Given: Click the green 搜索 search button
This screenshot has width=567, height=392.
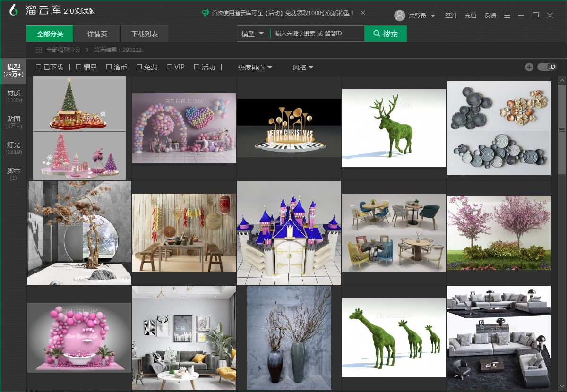Looking at the screenshot, I should (x=386, y=34).
